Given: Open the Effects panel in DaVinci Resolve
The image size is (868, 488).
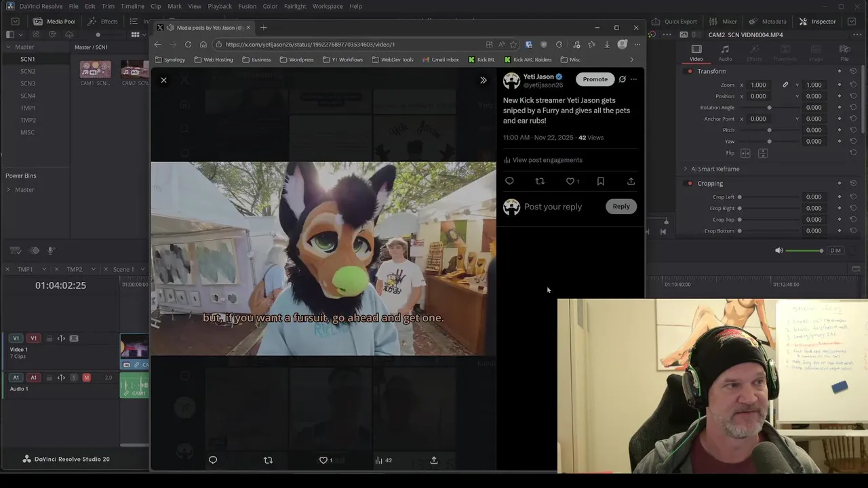Looking at the screenshot, I should pyautogui.click(x=103, y=21).
